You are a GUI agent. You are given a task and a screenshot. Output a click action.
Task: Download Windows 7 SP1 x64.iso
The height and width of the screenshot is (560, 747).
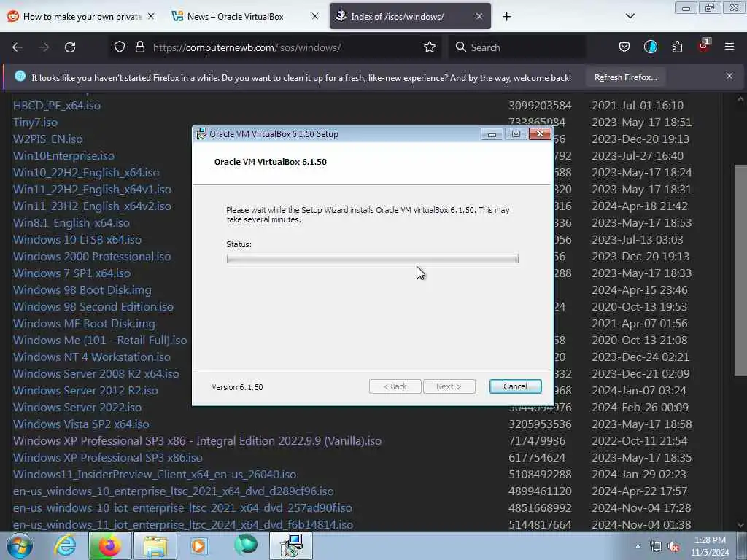(x=71, y=273)
